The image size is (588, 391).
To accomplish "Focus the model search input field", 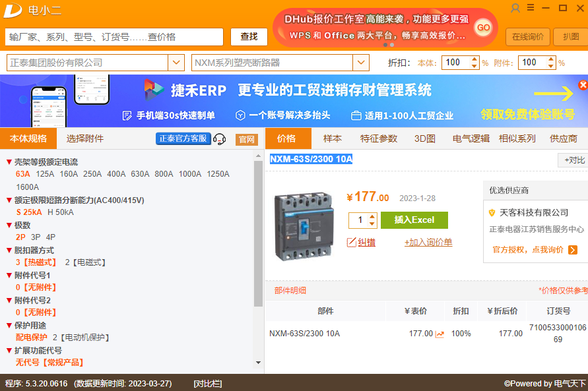I will [114, 37].
